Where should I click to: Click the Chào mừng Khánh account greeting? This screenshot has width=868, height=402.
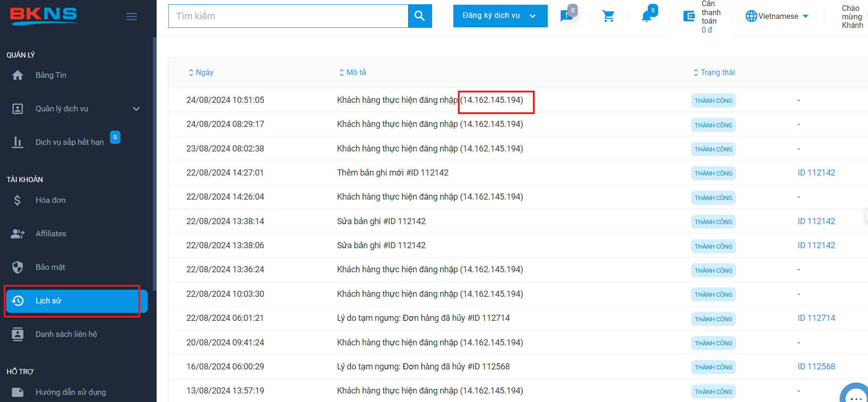coord(852,17)
